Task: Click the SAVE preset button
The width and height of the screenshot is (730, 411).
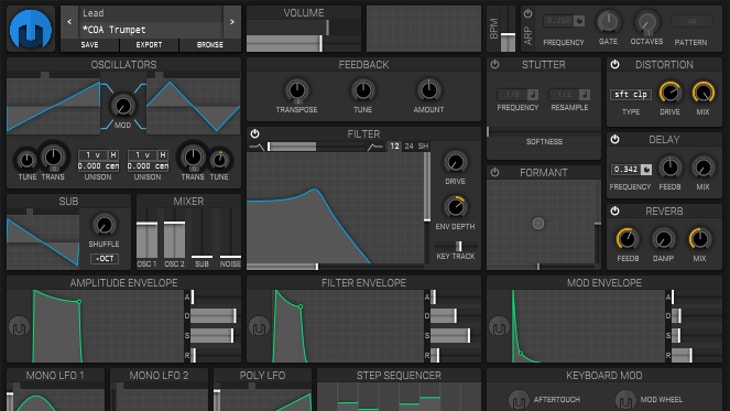Action: coord(89,45)
